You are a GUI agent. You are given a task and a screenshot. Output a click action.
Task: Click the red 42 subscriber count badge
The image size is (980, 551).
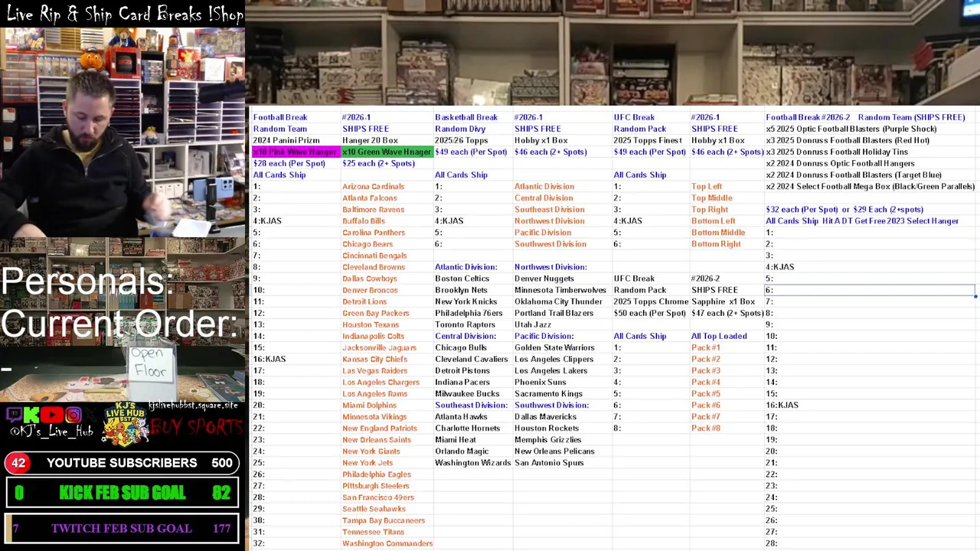coord(18,463)
